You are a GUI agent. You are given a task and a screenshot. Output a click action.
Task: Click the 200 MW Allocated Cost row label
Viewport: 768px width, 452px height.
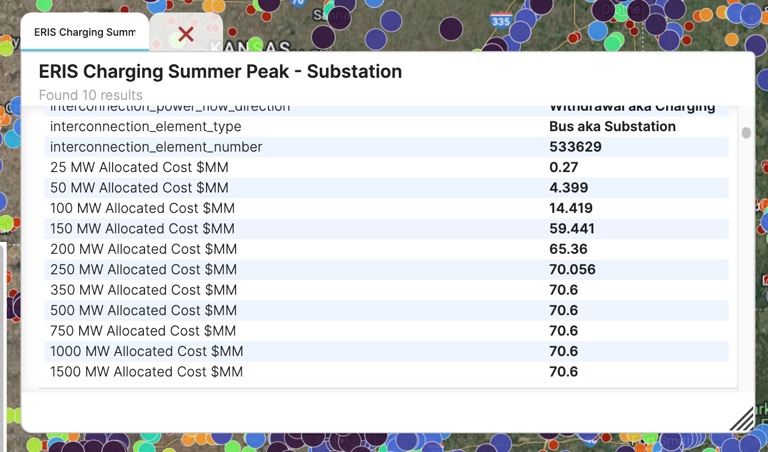[143, 249]
